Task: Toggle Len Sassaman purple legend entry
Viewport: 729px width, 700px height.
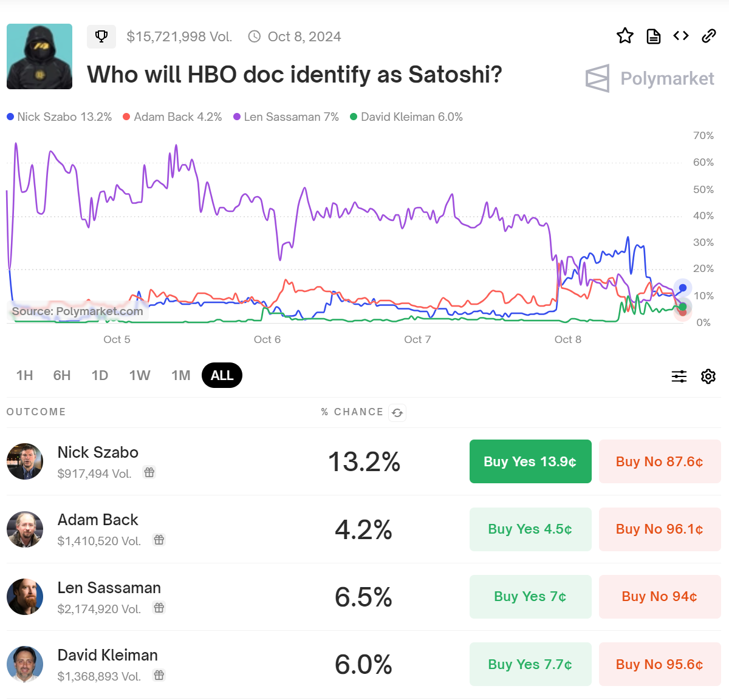Action: [286, 117]
